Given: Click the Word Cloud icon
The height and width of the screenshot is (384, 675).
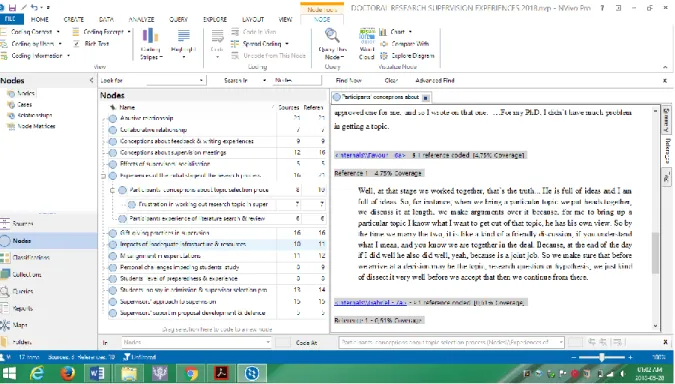Looking at the screenshot, I should point(367,43).
